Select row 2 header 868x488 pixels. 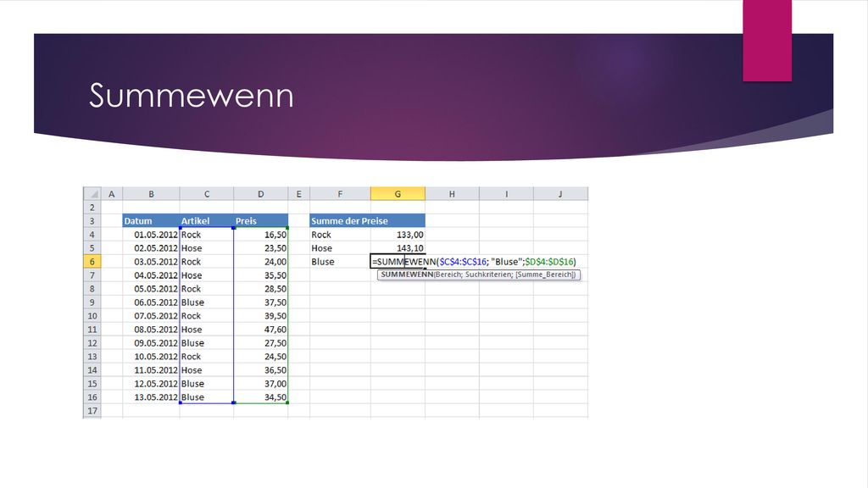(92, 208)
